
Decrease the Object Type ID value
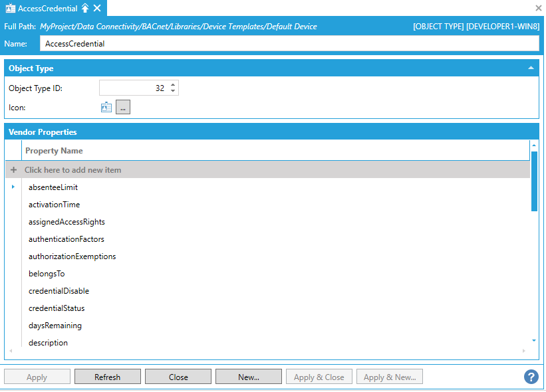(173, 91)
